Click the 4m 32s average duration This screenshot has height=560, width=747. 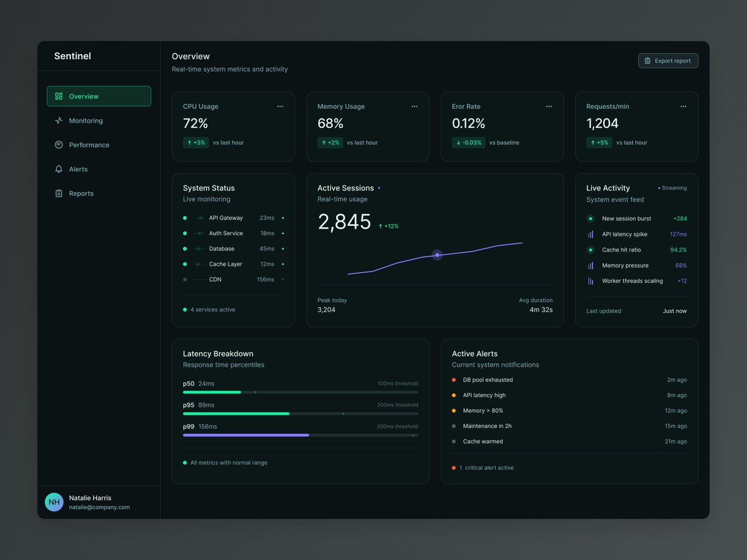(541, 309)
